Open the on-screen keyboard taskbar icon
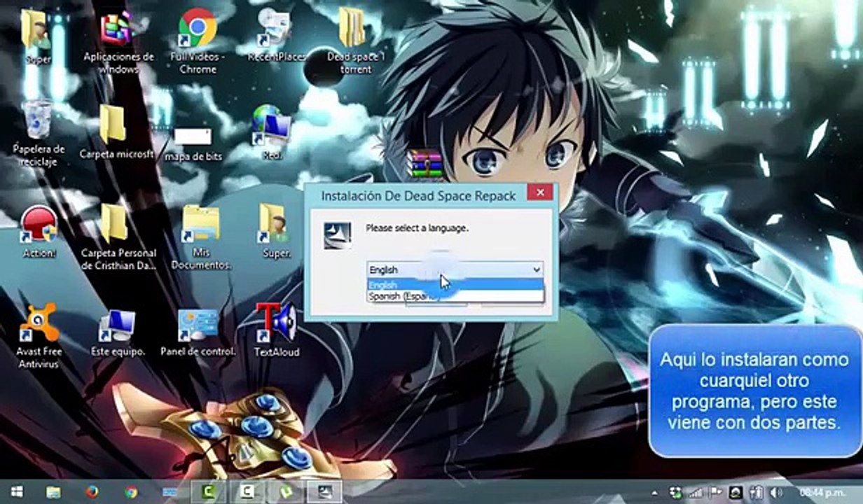Screen dimensions: 863x504 (169, 492)
